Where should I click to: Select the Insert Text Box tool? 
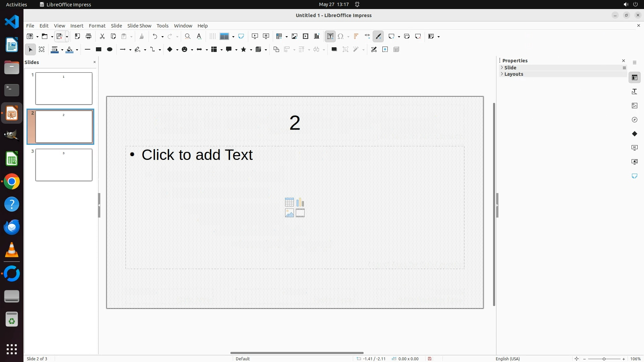pyautogui.click(x=330, y=36)
